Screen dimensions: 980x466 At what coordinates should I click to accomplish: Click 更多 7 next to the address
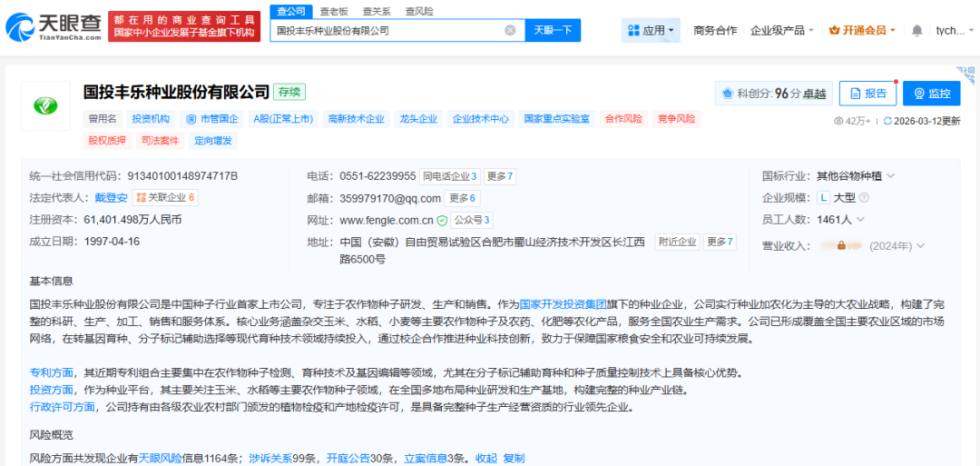tap(720, 242)
